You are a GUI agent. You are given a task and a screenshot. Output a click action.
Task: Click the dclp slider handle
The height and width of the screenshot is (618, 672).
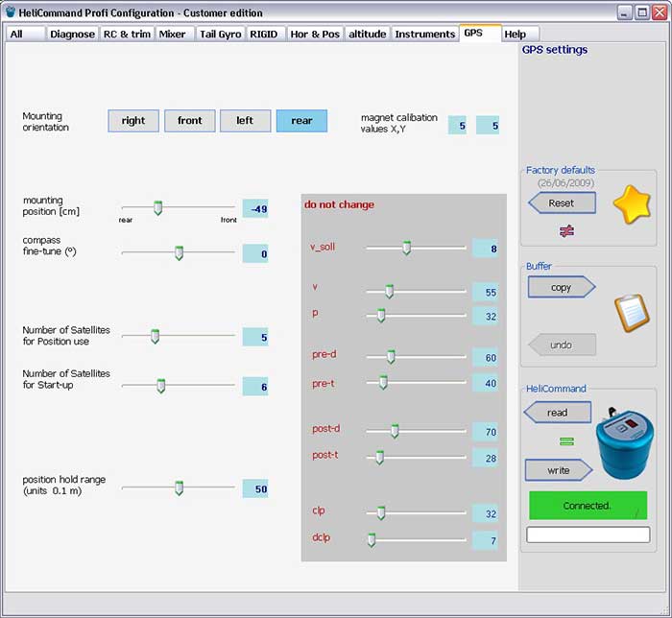pos(372,539)
